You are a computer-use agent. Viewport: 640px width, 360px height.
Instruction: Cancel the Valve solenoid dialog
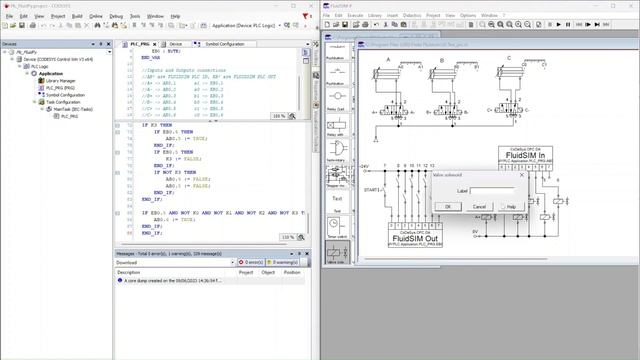(x=479, y=207)
